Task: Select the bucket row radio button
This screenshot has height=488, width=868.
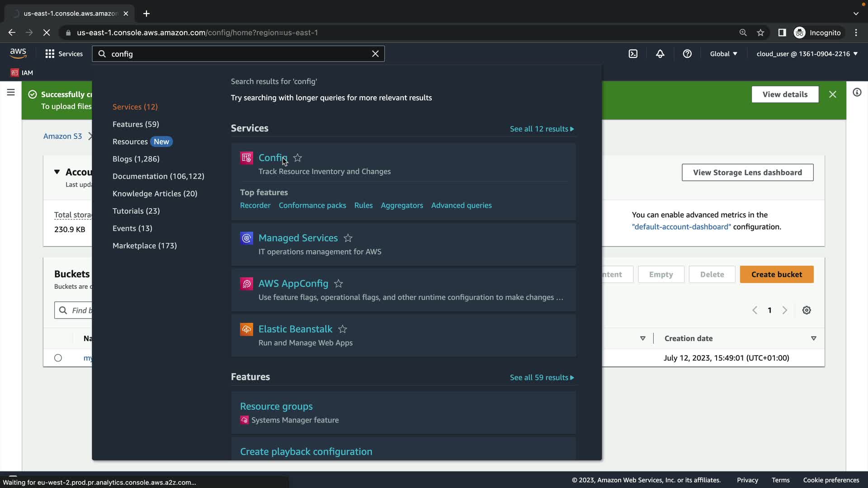Action: point(58,358)
